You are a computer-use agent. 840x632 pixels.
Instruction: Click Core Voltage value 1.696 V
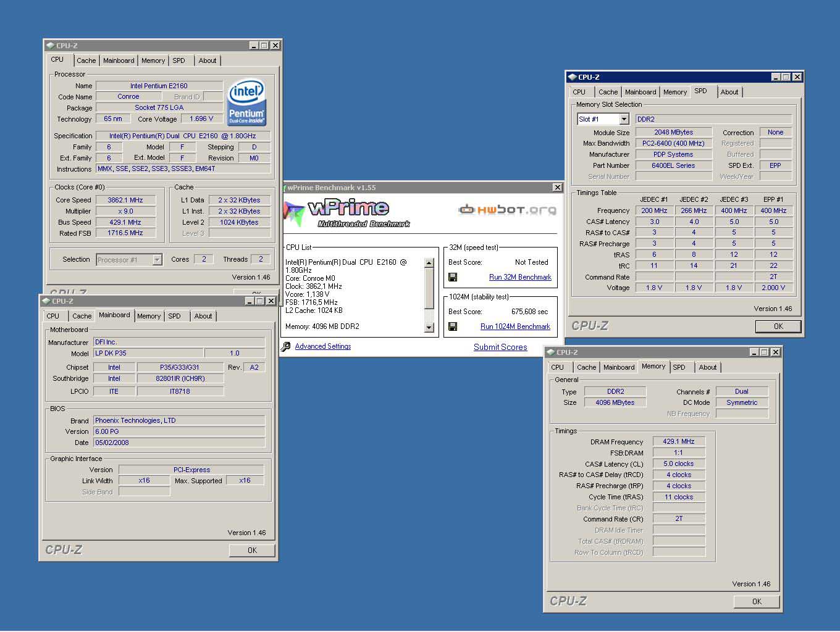[201, 118]
